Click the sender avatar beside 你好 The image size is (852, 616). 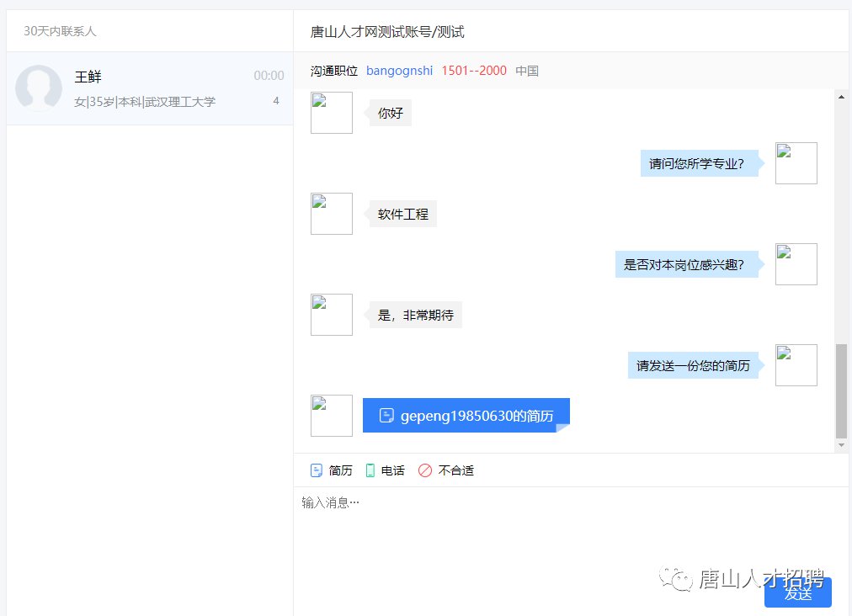[x=332, y=113]
